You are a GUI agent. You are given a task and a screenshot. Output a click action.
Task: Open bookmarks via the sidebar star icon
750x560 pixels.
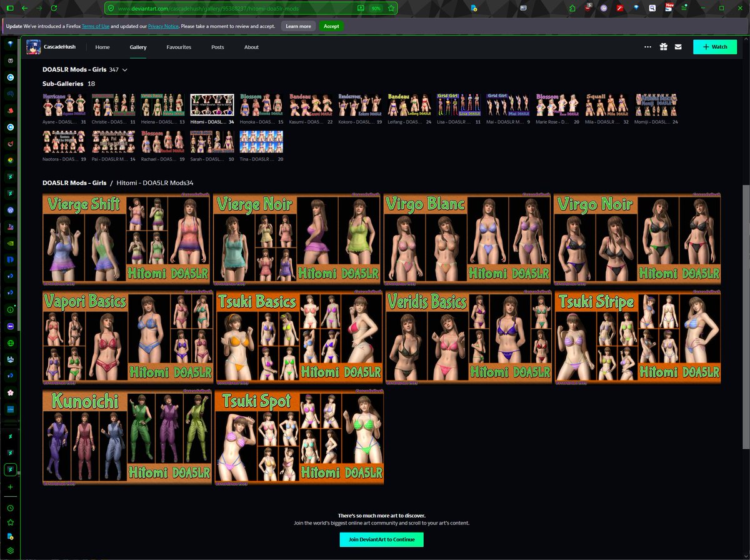(11, 522)
